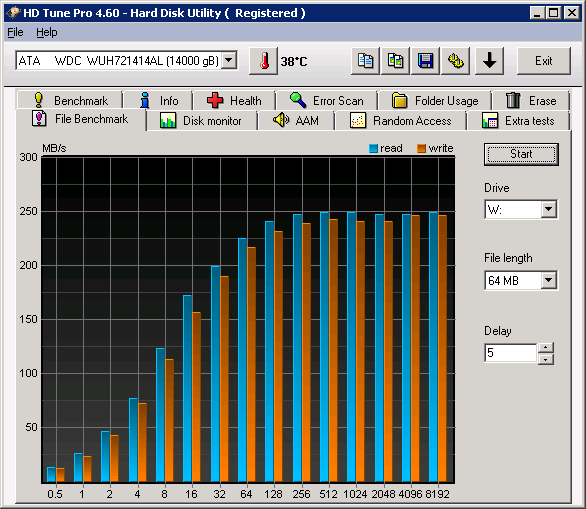
Task: Click the 38°C temperature readout
Action: 294,61
